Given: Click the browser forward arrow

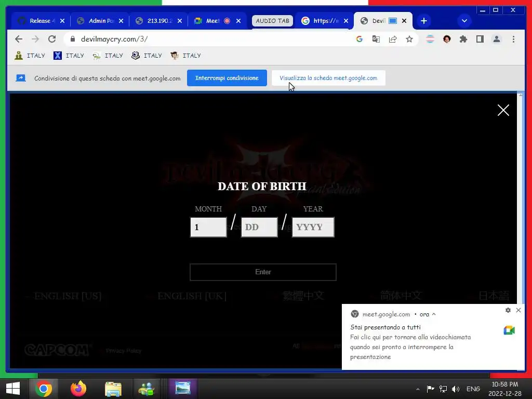Looking at the screenshot, I should [35, 39].
